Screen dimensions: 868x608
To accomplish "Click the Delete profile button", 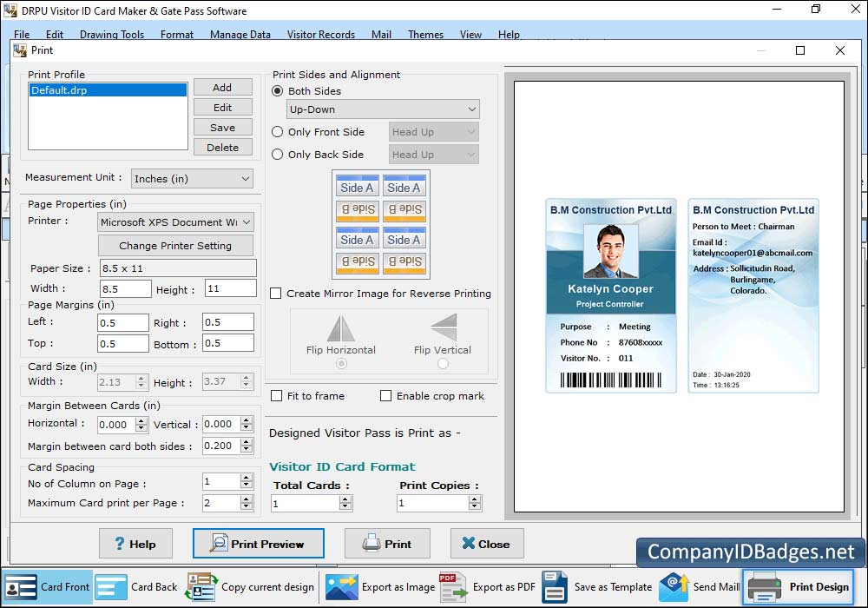I will pyautogui.click(x=222, y=148).
